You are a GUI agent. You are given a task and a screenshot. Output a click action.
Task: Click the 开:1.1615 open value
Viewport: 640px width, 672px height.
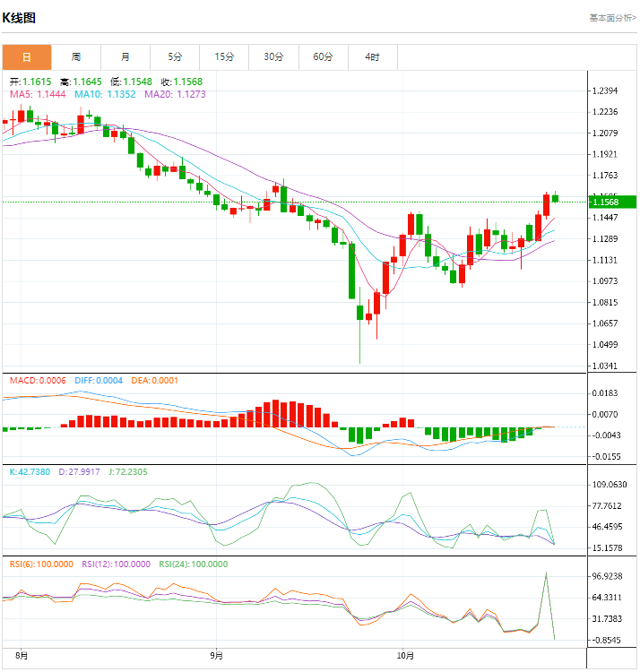coord(30,82)
